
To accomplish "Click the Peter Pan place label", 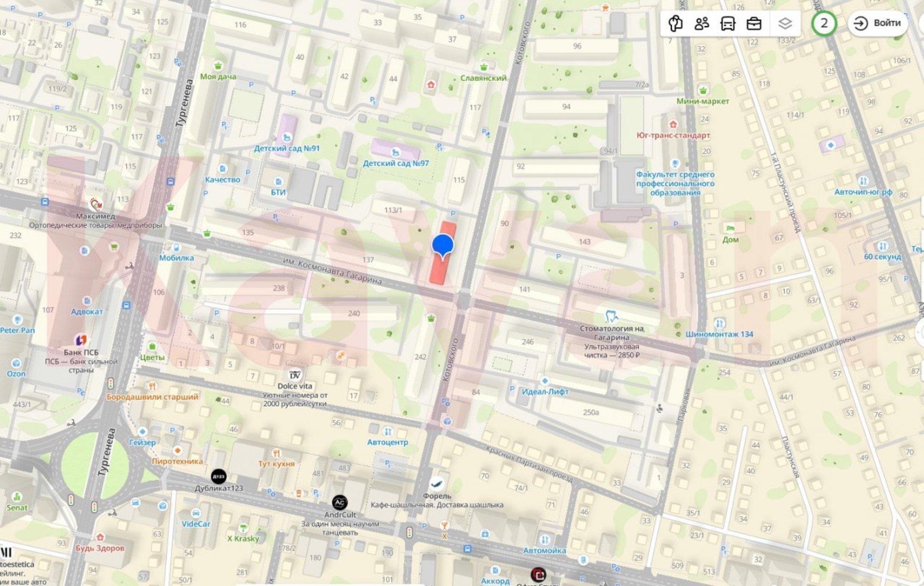I will pos(18,330).
